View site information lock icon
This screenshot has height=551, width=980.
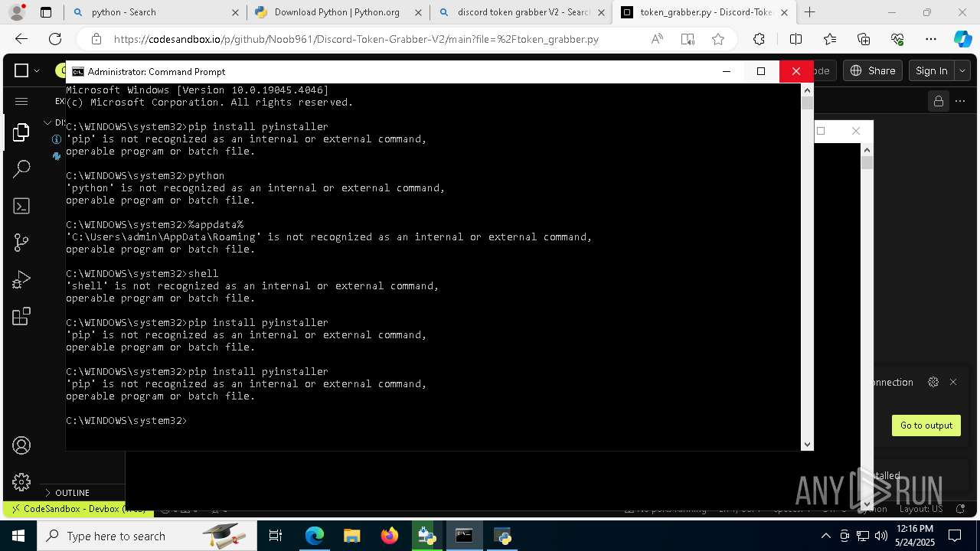96,39
